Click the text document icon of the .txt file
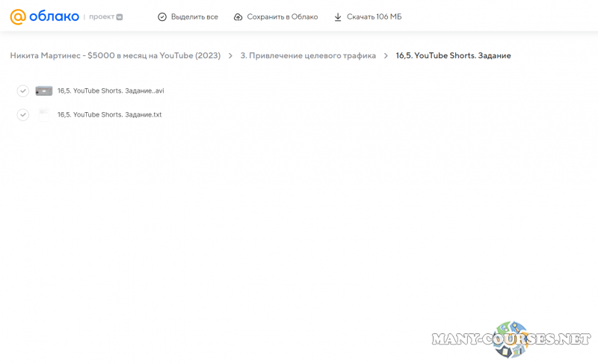Image resolution: width=598 pixels, height=364 pixels. click(44, 114)
